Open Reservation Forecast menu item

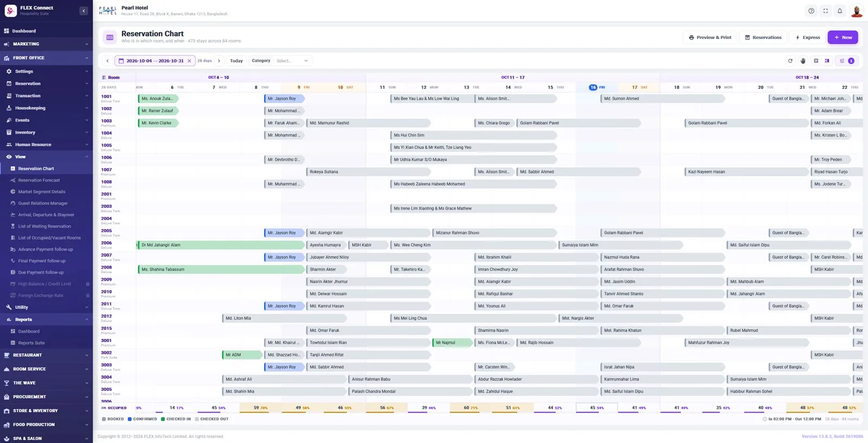(46, 180)
